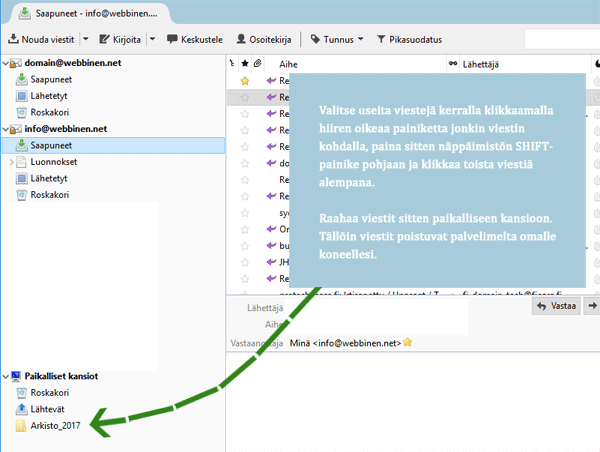The height and width of the screenshot is (452, 600).
Task: Open Saapuneet under info@webbinen.net
Action: tap(114, 145)
